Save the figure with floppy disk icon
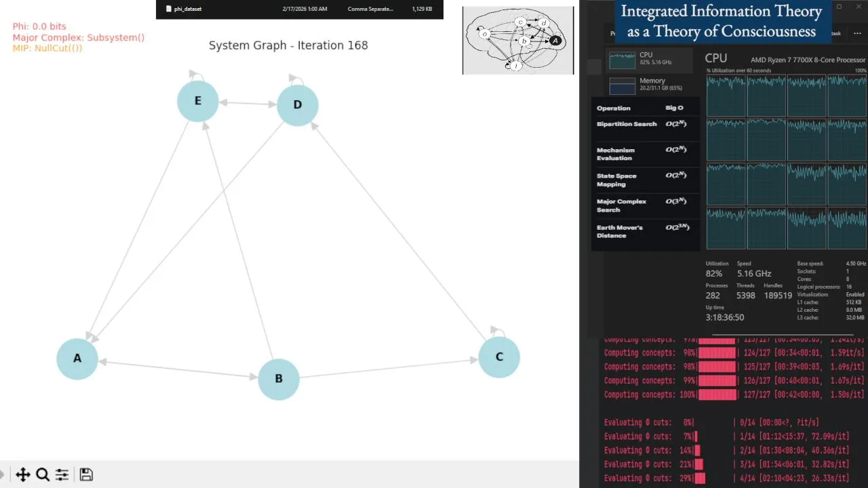Viewport: 868px width, 488px height. tap(86, 474)
